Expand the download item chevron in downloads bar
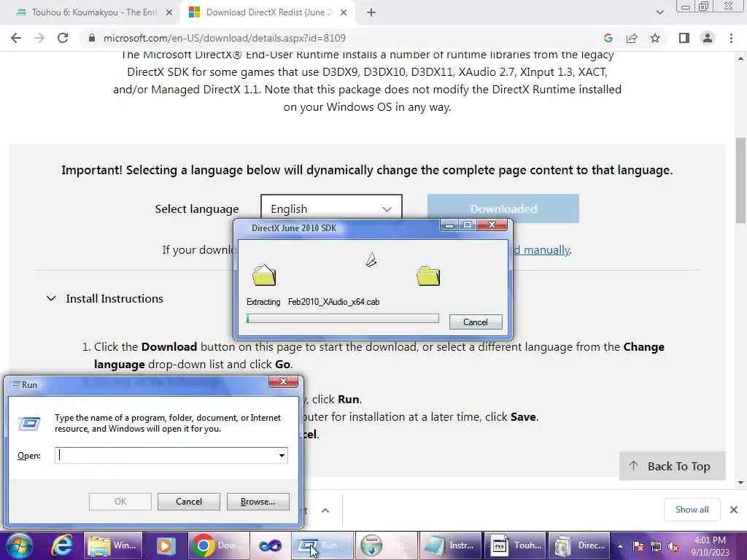 325,510
